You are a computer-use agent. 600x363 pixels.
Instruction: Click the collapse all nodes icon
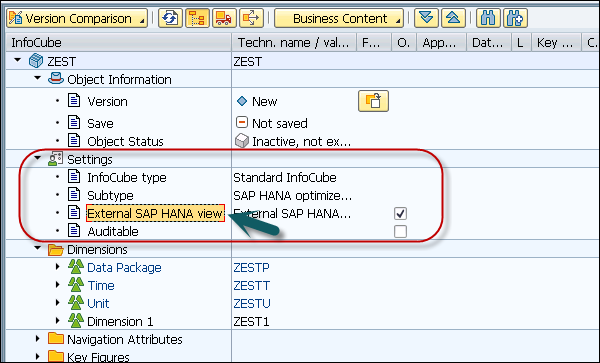coord(453,18)
